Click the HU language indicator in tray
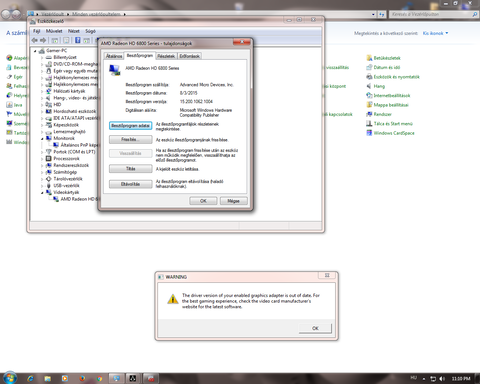The height and width of the screenshot is (384, 480). click(x=414, y=378)
